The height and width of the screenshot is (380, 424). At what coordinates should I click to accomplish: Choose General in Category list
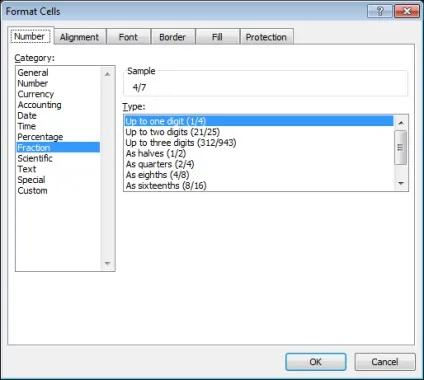click(x=58, y=73)
